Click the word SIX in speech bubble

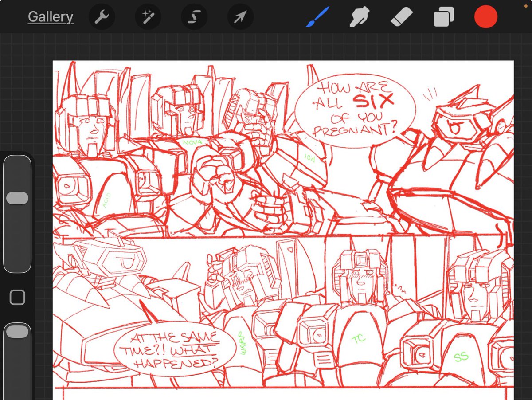coord(373,101)
